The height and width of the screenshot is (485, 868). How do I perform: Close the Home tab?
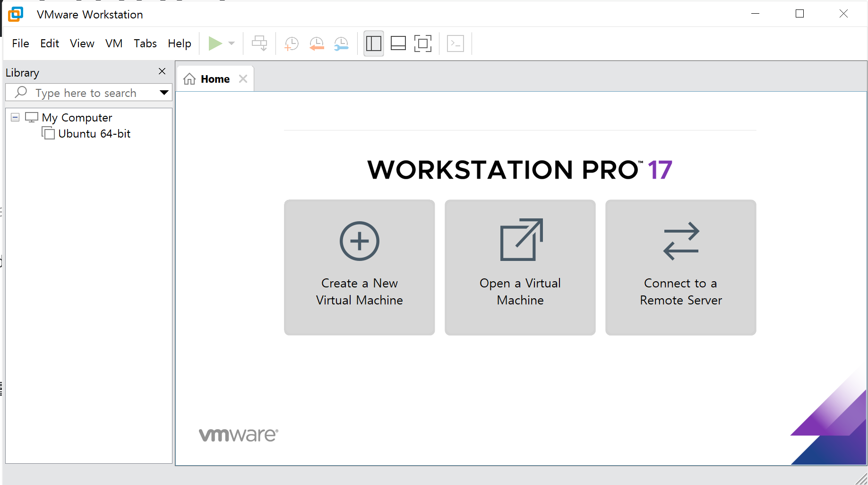tap(243, 79)
